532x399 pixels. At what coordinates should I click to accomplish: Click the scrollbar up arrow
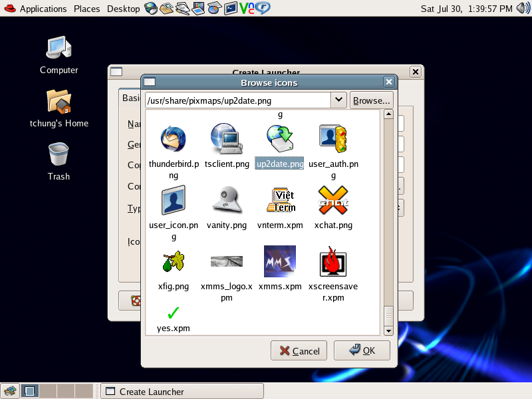[388, 114]
